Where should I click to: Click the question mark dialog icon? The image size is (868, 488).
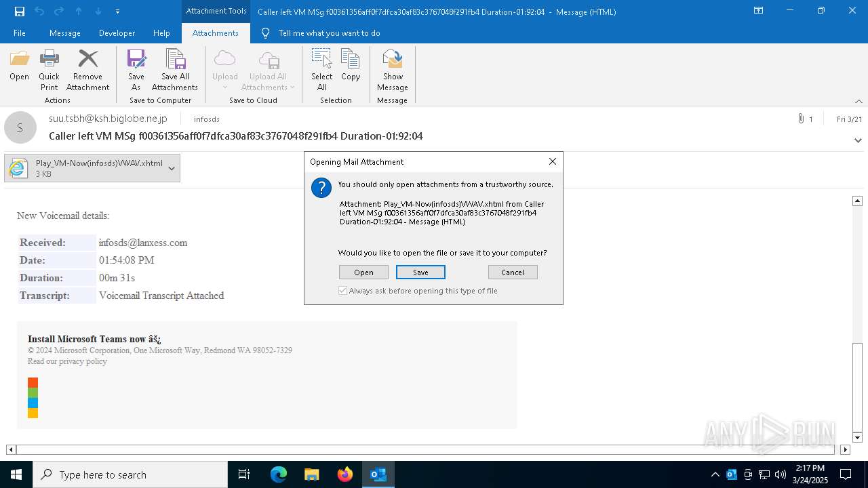(x=321, y=188)
